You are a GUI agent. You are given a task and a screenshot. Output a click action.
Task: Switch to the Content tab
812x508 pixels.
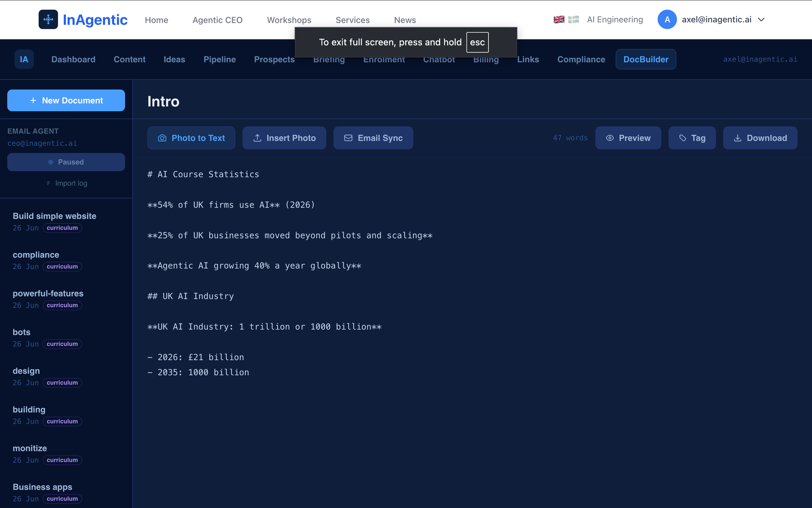click(x=130, y=59)
